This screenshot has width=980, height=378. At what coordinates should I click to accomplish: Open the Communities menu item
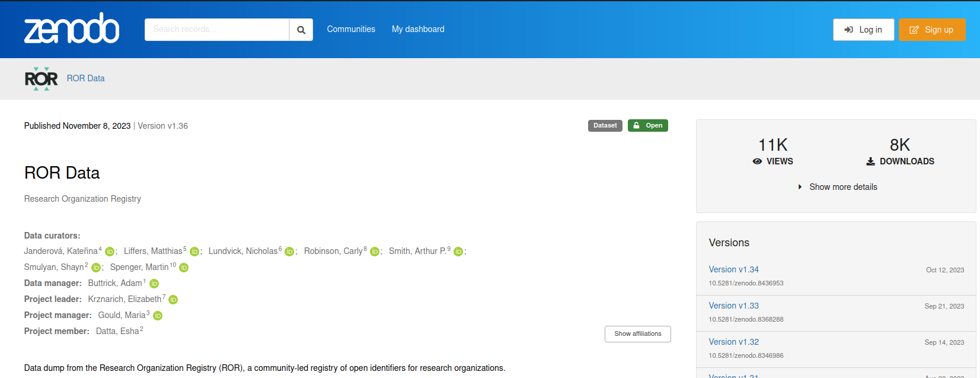coord(351,29)
